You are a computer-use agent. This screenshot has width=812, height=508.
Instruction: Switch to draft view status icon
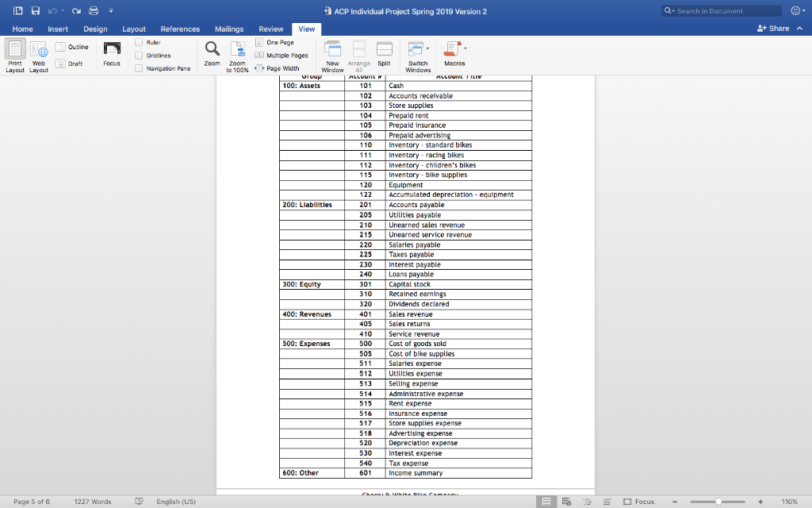[x=607, y=502]
